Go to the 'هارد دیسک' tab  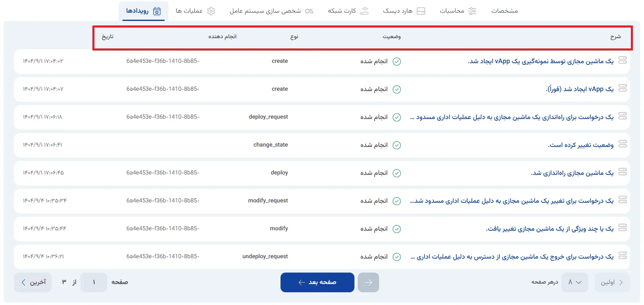pos(404,11)
